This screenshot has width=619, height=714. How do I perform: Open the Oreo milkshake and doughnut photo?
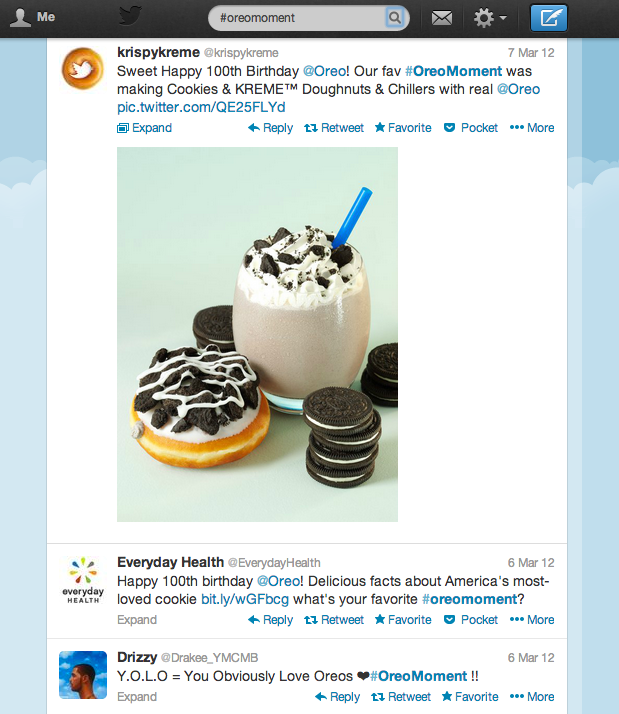pos(257,334)
